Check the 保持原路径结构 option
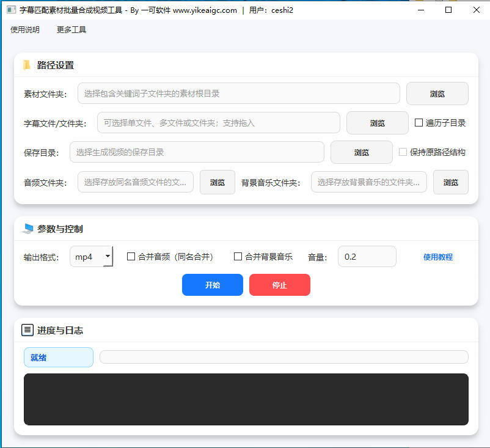The image size is (490, 448). point(403,152)
